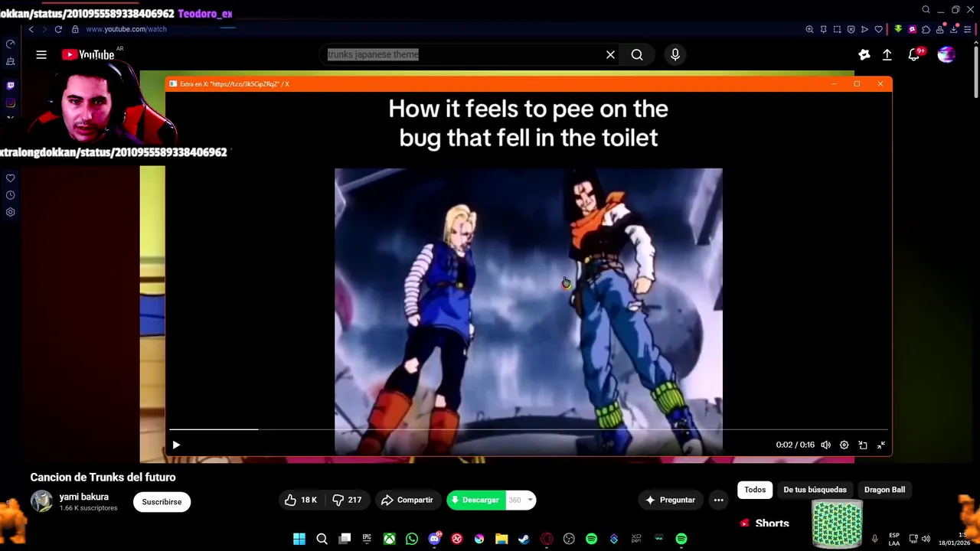Open yami bakura channel name
Image resolution: width=980 pixels, height=551 pixels.
click(x=84, y=497)
